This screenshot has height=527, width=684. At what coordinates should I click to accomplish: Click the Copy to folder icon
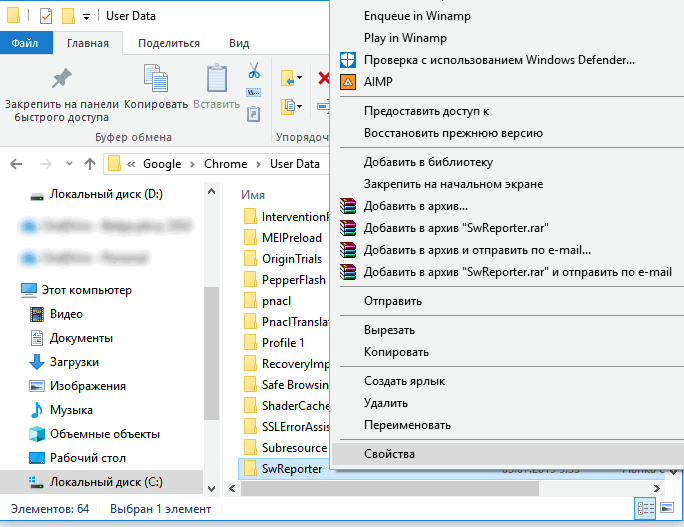pos(287,106)
